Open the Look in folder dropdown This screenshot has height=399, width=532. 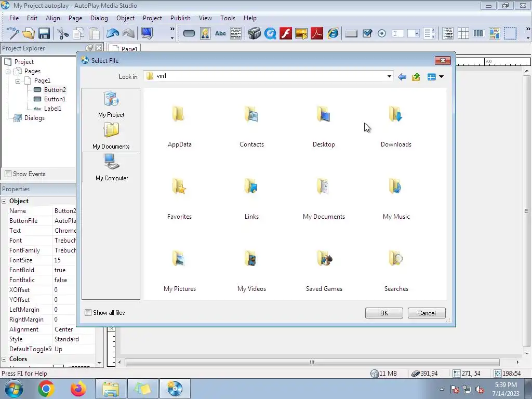coord(389,76)
